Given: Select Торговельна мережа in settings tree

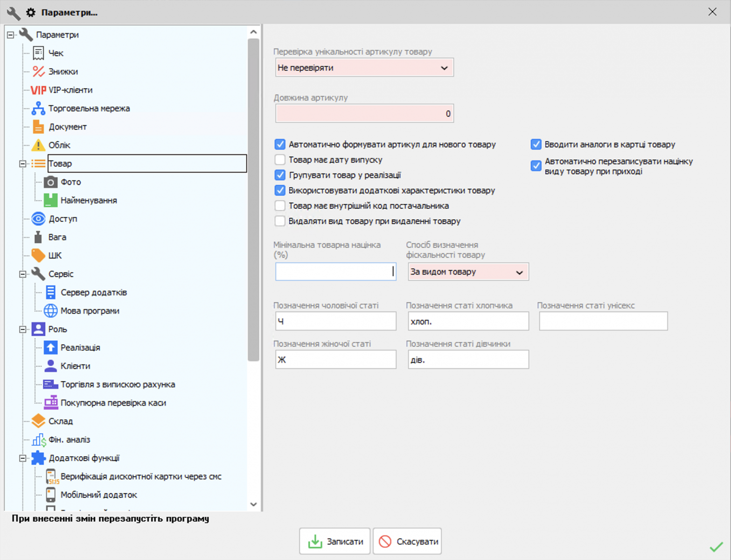Looking at the screenshot, I should tap(89, 109).
